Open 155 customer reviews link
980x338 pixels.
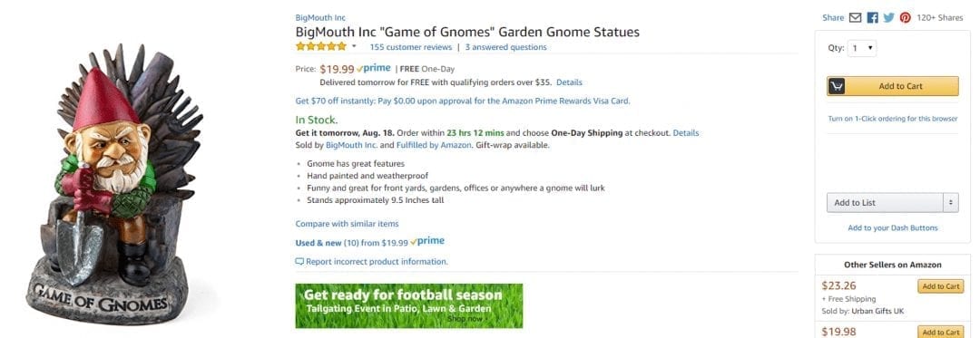[411, 47]
